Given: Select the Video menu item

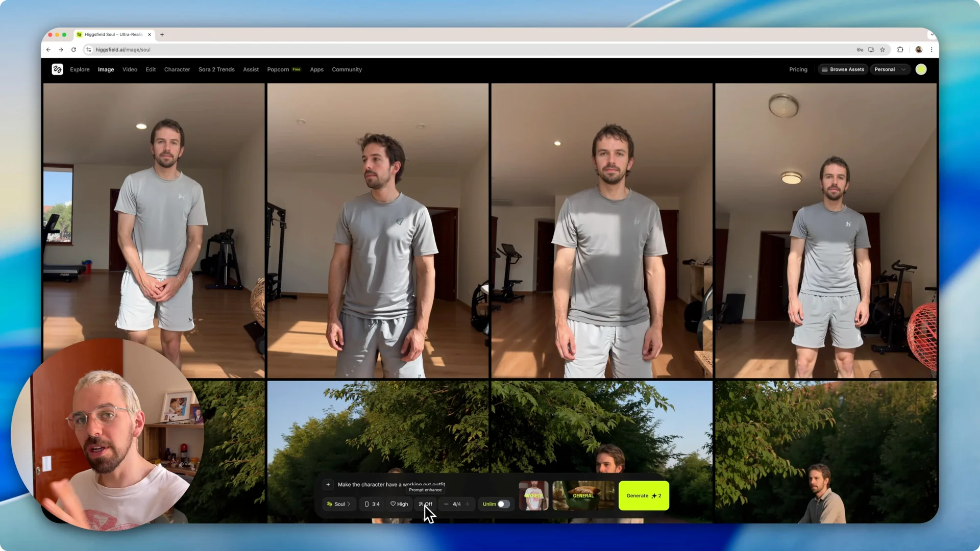Looking at the screenshot, I should pyautogui.click(x=130, y=69).
